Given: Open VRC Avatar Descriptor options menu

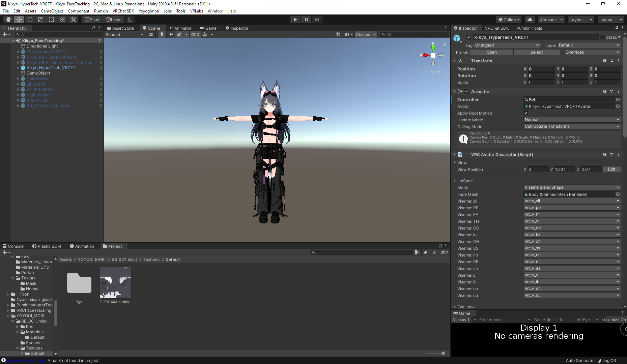Looking at the screenshot, I should pyautogui.click(x=618, y=154).
